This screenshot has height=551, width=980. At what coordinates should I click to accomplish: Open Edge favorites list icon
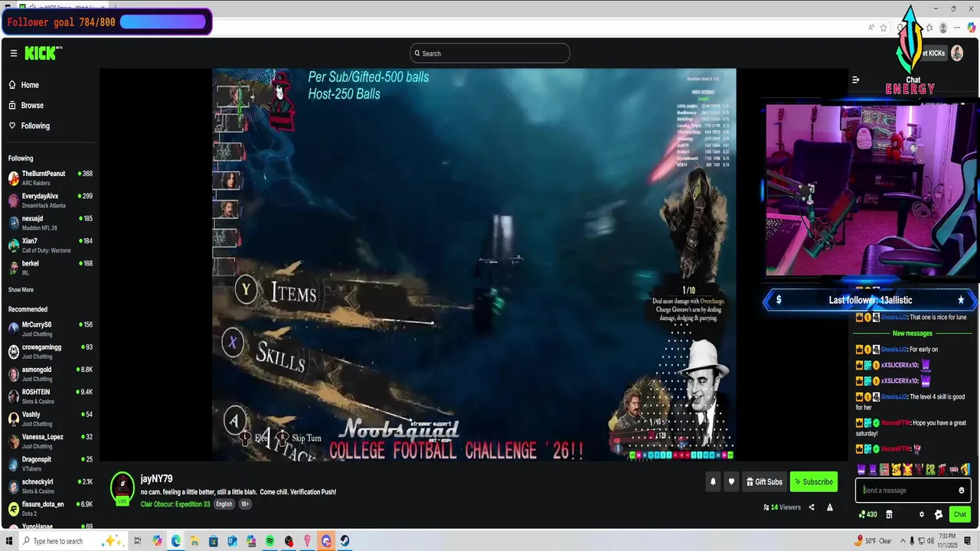click(x=929, y=28)
